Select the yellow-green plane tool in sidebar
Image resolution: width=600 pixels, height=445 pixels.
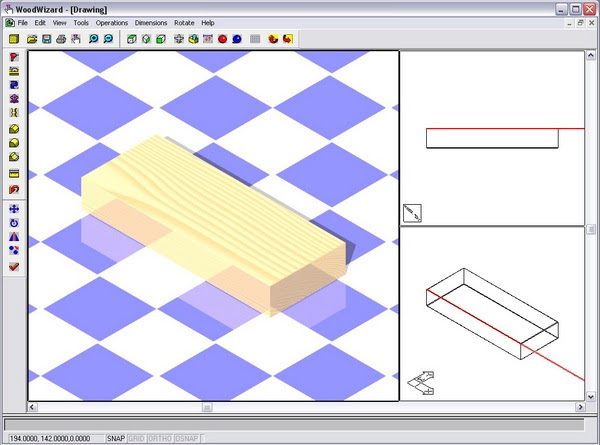14,71
